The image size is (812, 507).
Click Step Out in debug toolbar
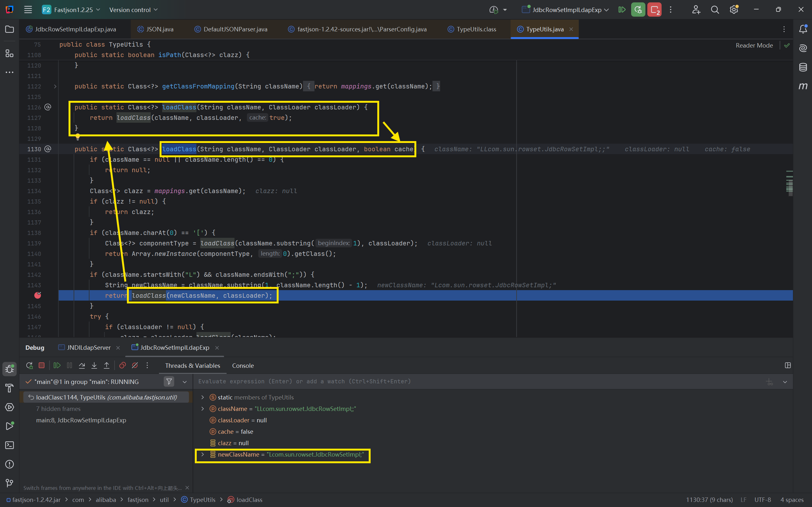click(x=106, y=366)
